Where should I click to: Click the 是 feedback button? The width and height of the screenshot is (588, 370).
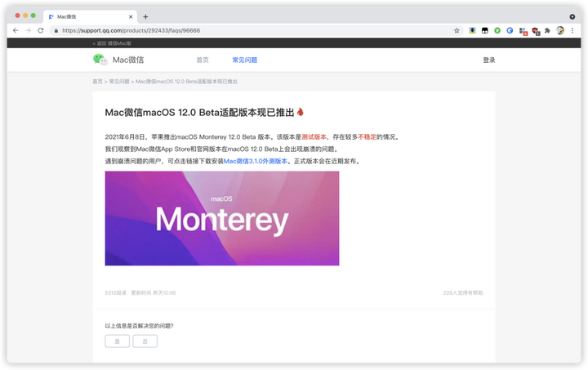(117, 341)
